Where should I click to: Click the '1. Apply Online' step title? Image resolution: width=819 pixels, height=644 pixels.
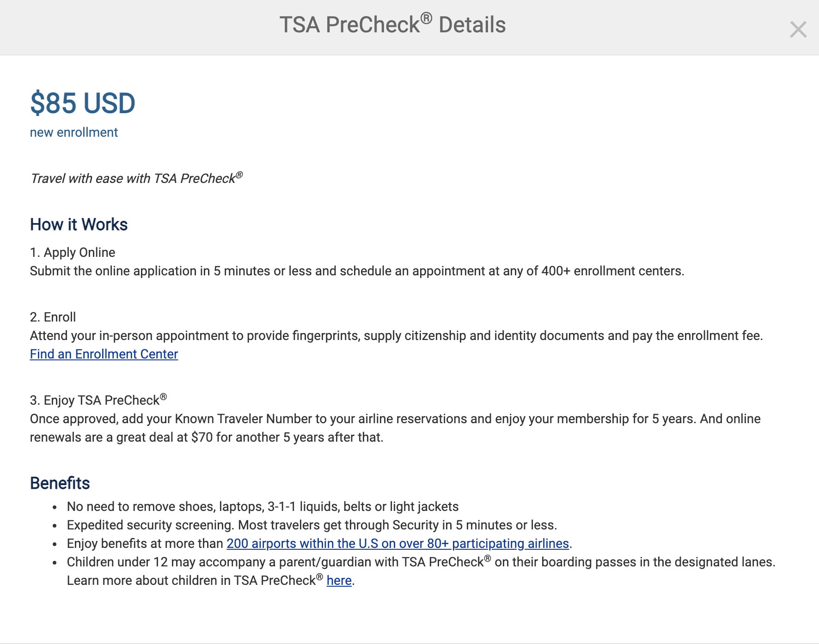[73, 252]
